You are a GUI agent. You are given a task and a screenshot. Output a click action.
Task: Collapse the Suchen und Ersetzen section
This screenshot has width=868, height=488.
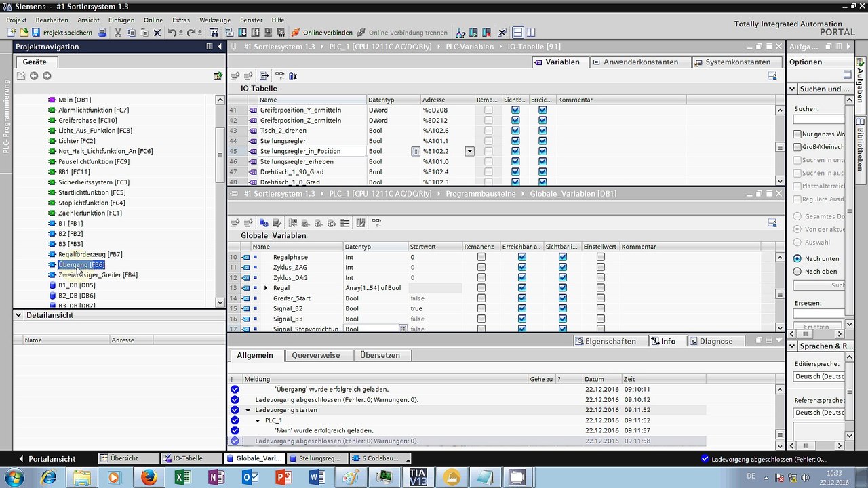coord(792,89)
